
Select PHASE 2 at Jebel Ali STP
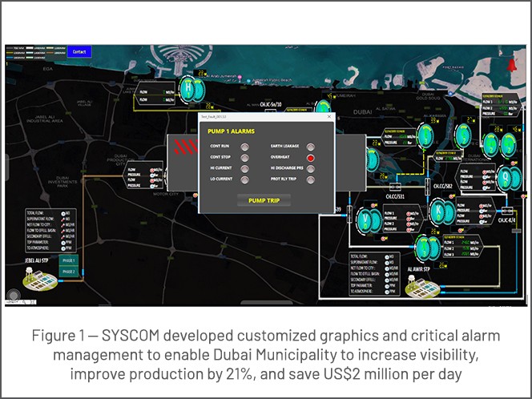tap(68, 272)
